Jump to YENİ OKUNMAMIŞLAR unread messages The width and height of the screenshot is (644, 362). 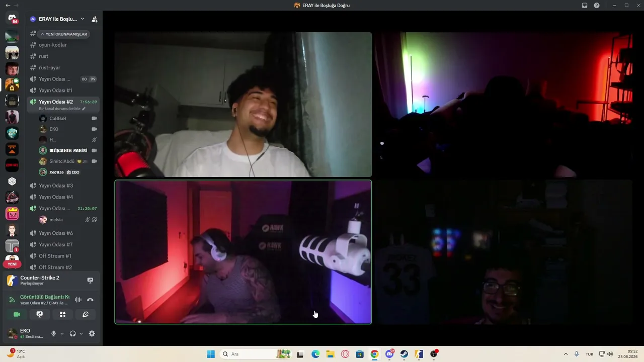pyautogui.click(x=64, y=34)
